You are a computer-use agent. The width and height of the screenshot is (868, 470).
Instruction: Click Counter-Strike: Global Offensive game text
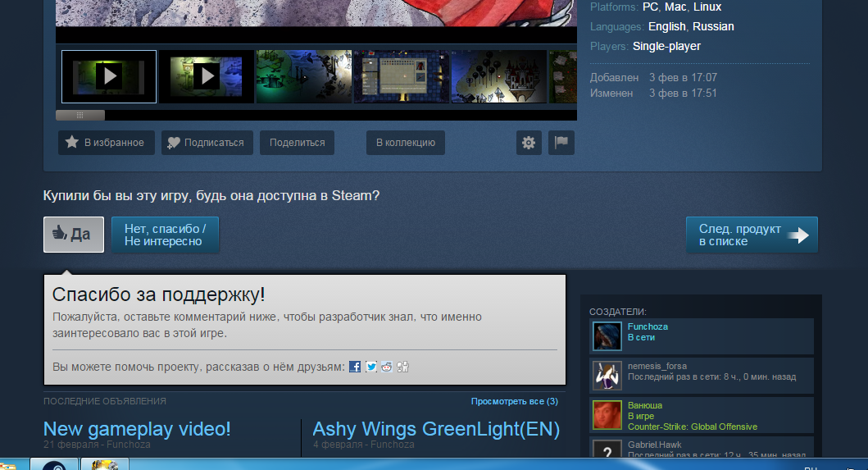tap(693, 427)
